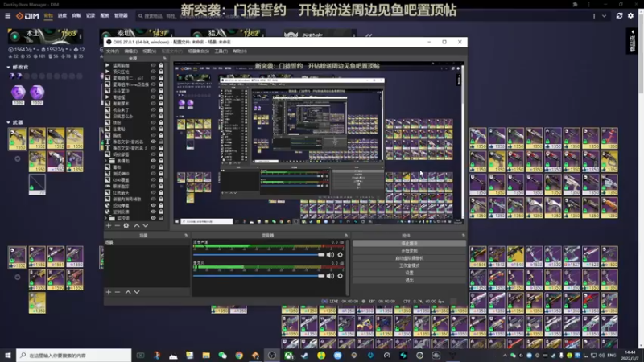Toggle lock on 红色箭头 source
Screen dimensions: 644x362
161,192
